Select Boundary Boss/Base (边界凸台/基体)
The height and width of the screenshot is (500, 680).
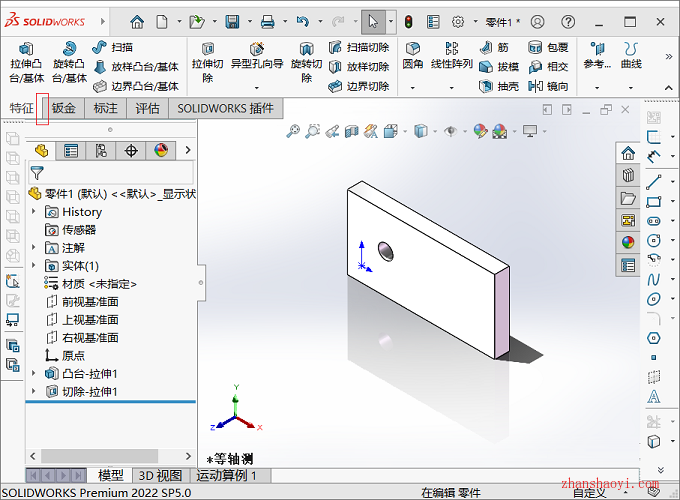click(x=136, y=86)
